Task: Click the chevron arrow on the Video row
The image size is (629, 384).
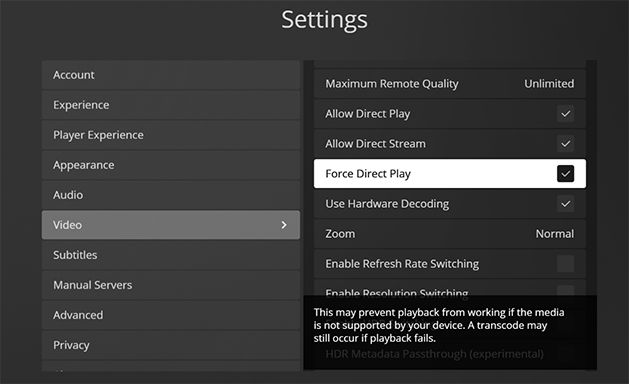Action: [x=284, y=225]
